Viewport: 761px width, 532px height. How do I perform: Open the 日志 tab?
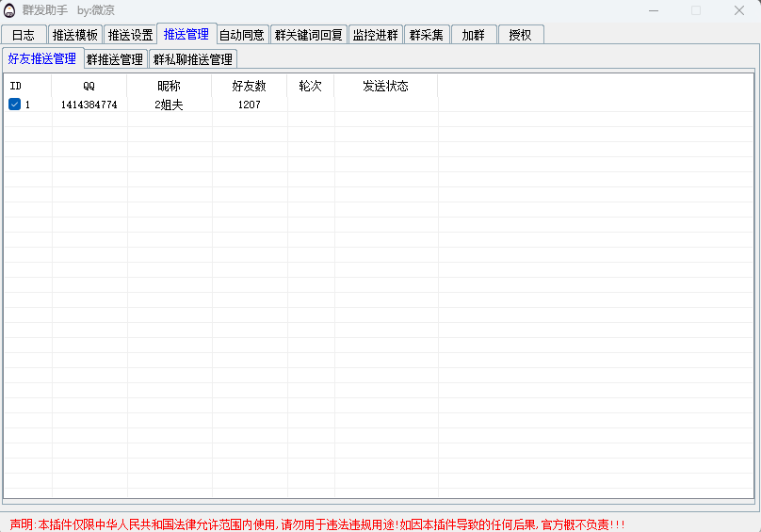point(24,35)
